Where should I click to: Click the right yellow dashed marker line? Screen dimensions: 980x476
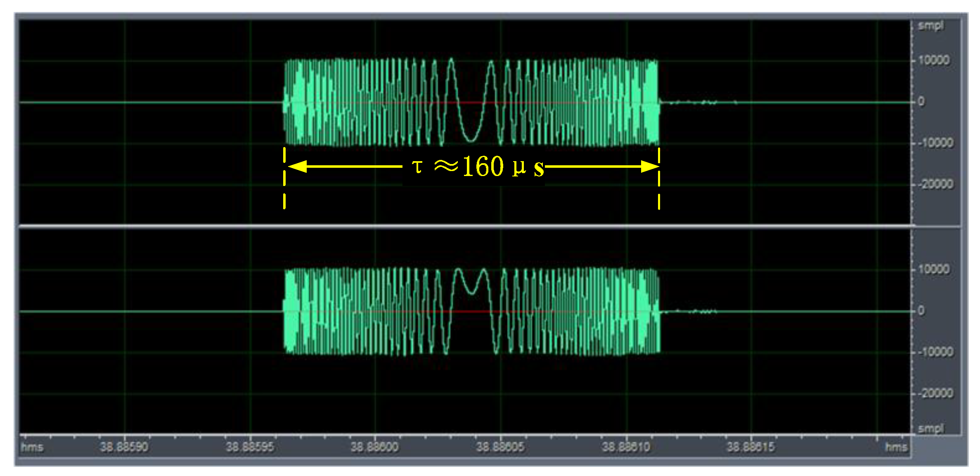[x=659, y=178]
